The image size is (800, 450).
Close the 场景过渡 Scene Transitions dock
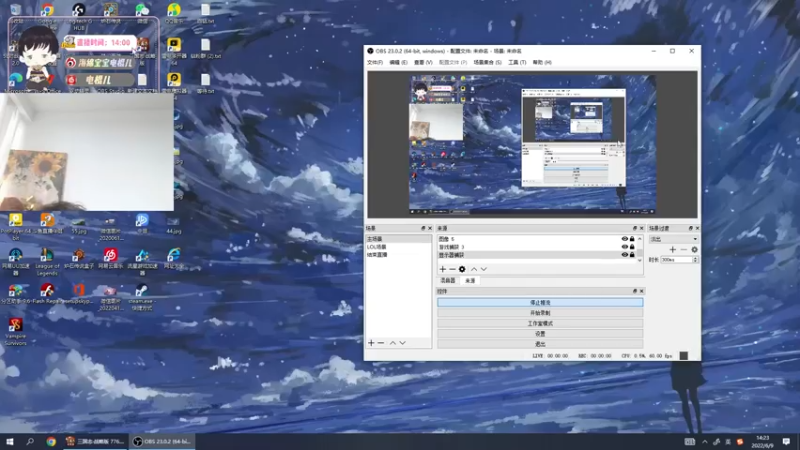pos(697,228)
